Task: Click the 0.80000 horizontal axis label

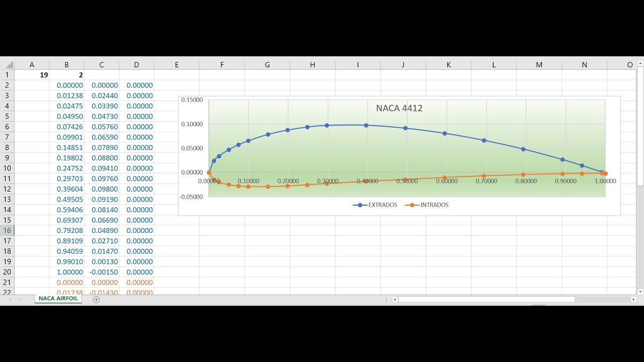Action: pyautogui.click(x=526, y=181)
